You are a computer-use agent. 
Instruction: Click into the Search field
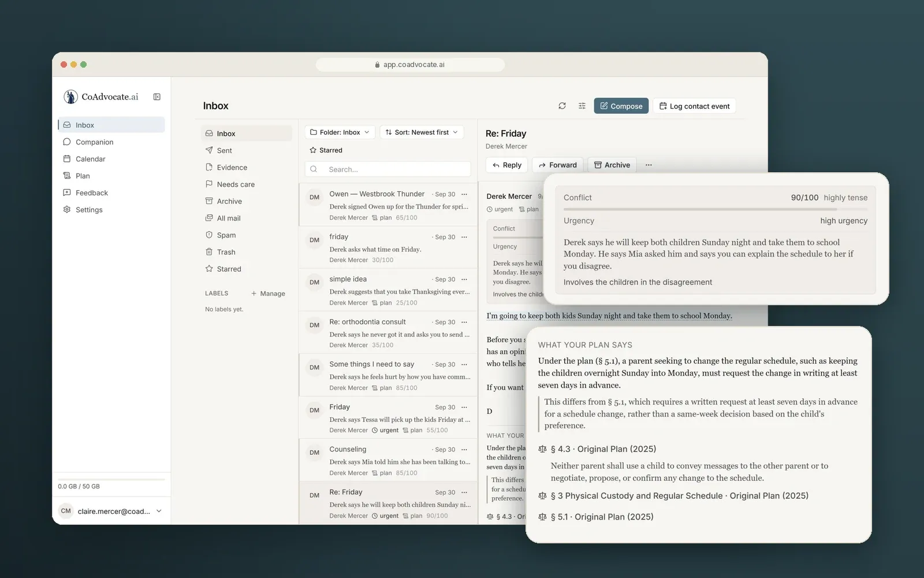click(388, 169)
